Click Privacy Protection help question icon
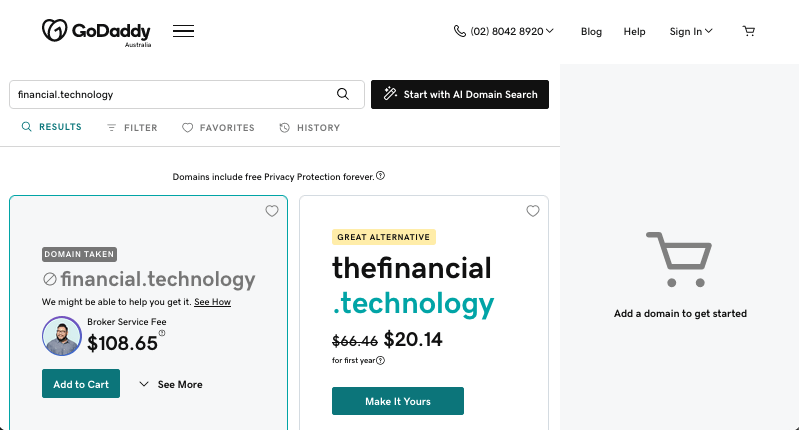This screenshot has width=799, height=430. pyautogui.click(x=381, y=176)
